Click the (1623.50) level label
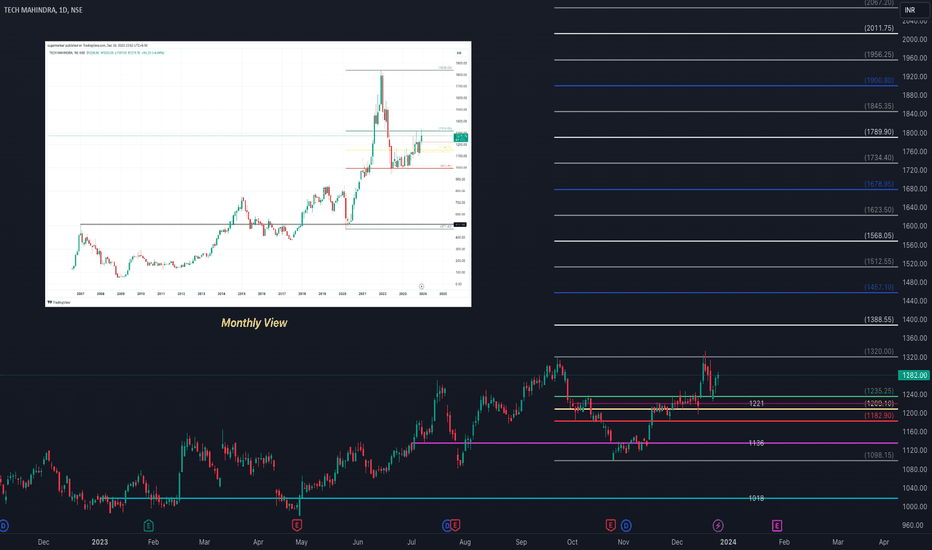Viewport: 932px width, 550px height. (879, 210)
